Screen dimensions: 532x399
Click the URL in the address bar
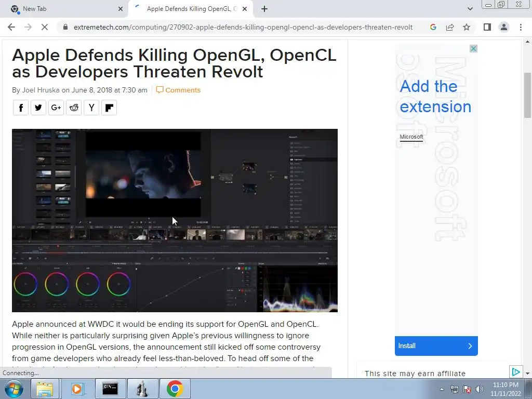pos(243,27)
